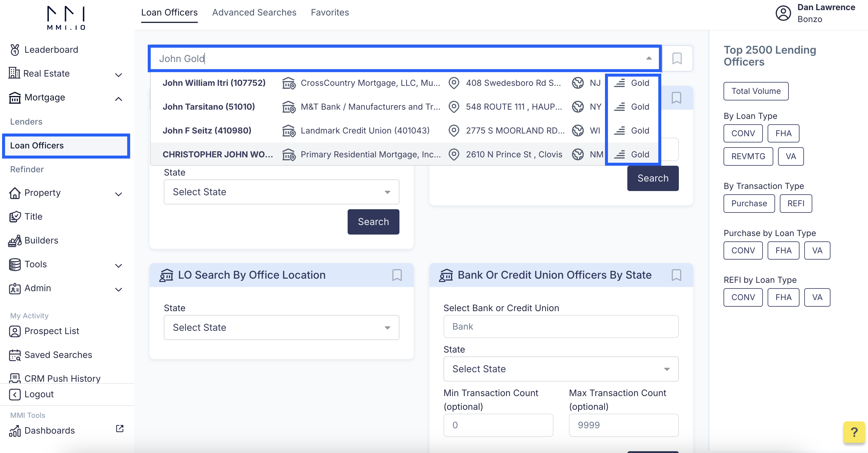The width and height of the screenshot is (868, 453).
Task: Click the Admin badge icon
Action: coord(15,288)
